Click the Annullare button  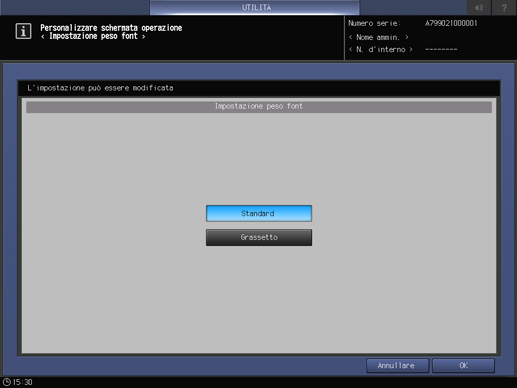coord(397,366)
